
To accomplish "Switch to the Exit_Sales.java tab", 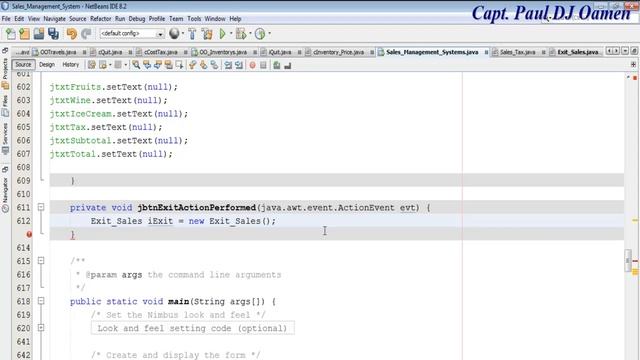I will (x=577, y=52).
